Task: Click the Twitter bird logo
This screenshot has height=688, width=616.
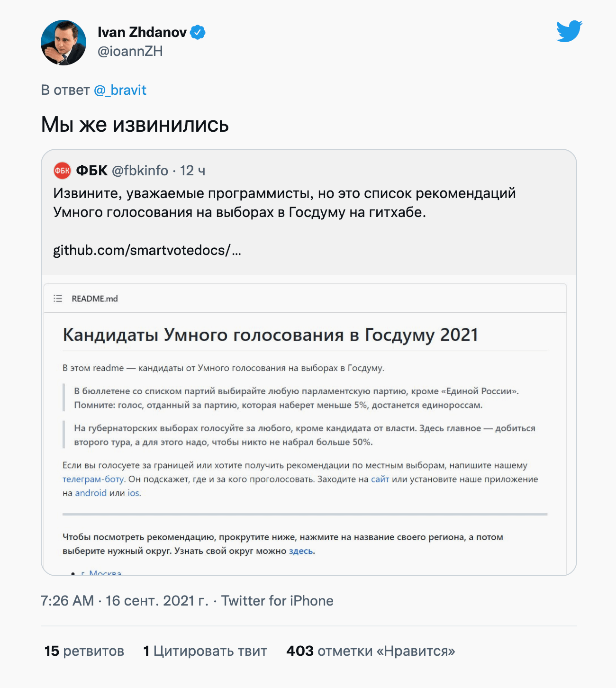Action: click(569, 31)
